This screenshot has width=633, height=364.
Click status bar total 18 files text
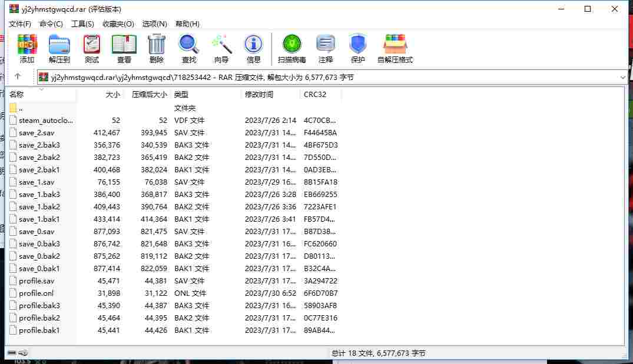point(379,353)
